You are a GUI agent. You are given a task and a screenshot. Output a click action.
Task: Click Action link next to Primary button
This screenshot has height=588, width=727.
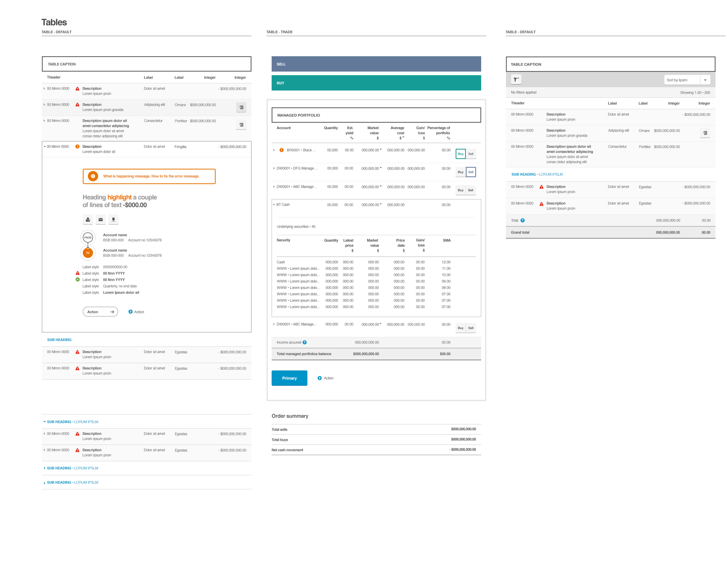329,378
